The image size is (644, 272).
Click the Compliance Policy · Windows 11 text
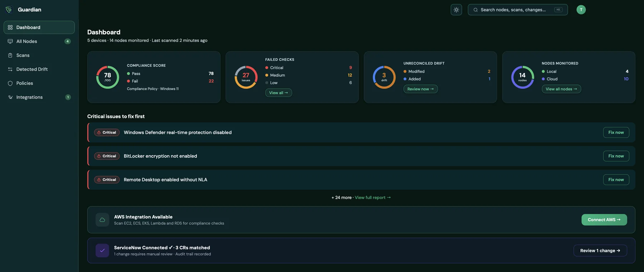pyautogui.click(x=153, y=89)
